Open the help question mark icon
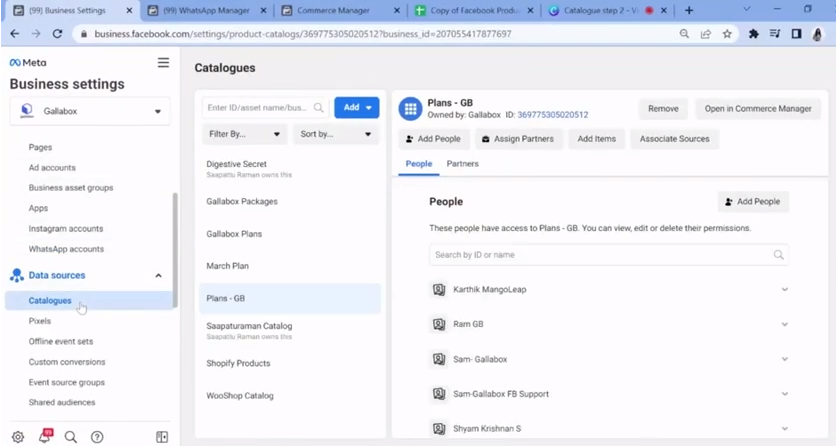 pos(97,437)
